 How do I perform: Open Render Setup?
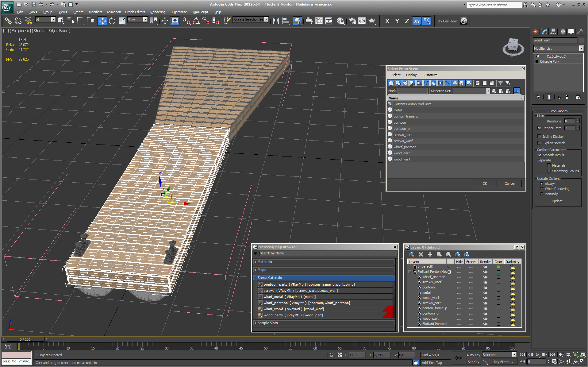(352, 21)
